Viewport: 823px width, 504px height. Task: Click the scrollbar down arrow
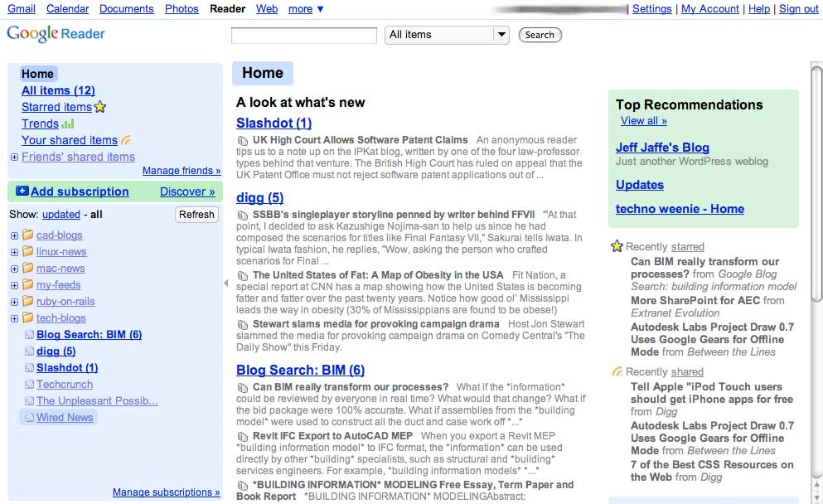point(816,496)
